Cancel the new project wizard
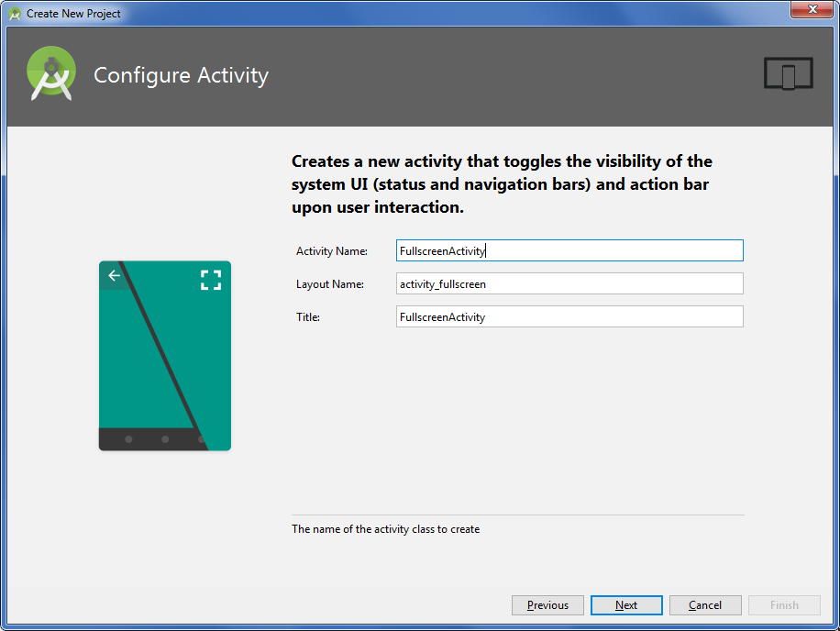Viewport: 840px width, 631px height. (x=705, y=605)
